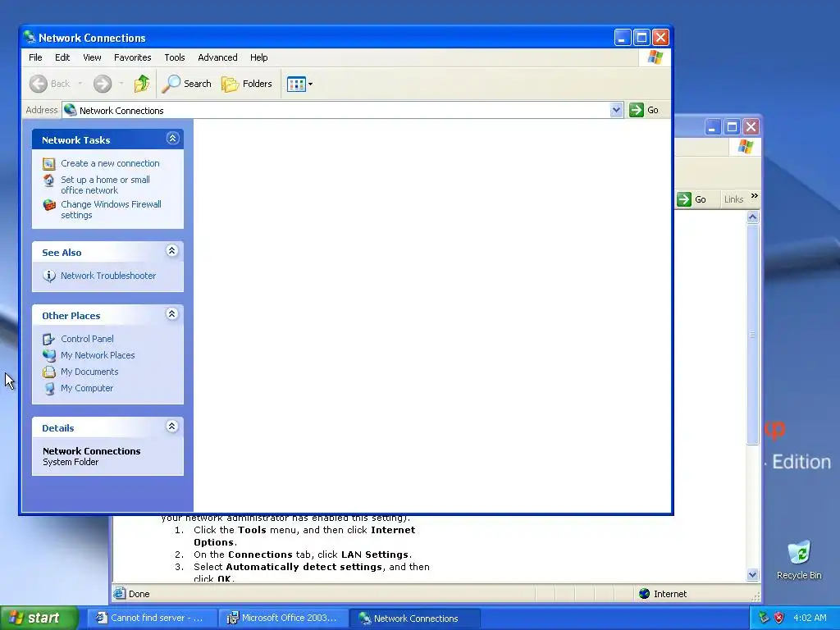Image resolution: width=840 pixels, height=630 pixels.
Task: Click Go button in Internet Explorer window
Action: (x=692, y=199)
